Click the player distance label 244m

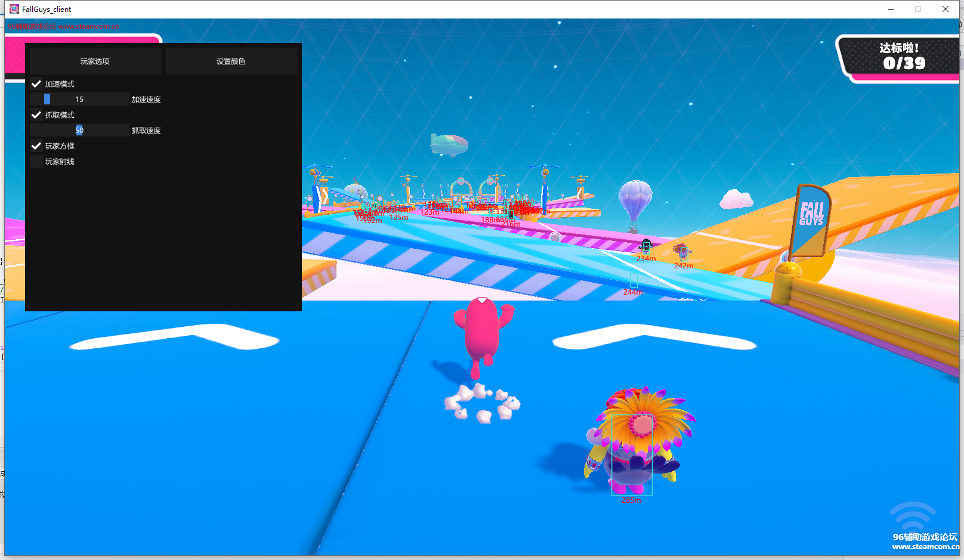(633, 292)
